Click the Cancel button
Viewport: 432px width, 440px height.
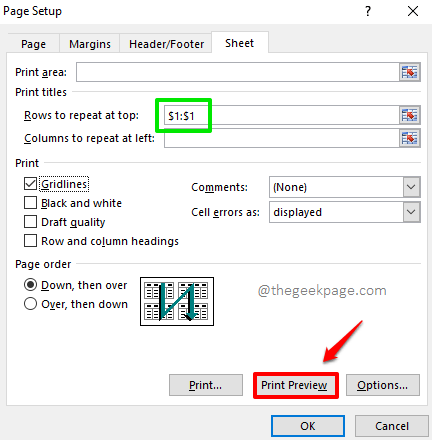(x=392, y=426)
